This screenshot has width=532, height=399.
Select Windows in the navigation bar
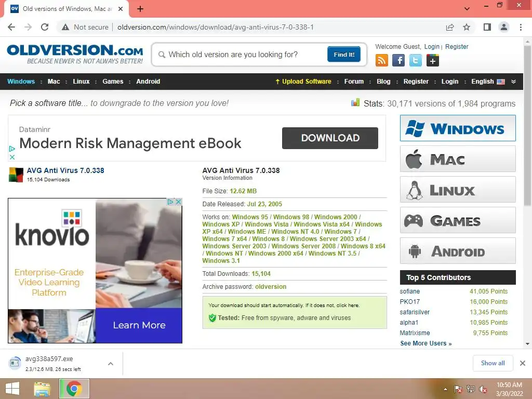tap(21, 82)
